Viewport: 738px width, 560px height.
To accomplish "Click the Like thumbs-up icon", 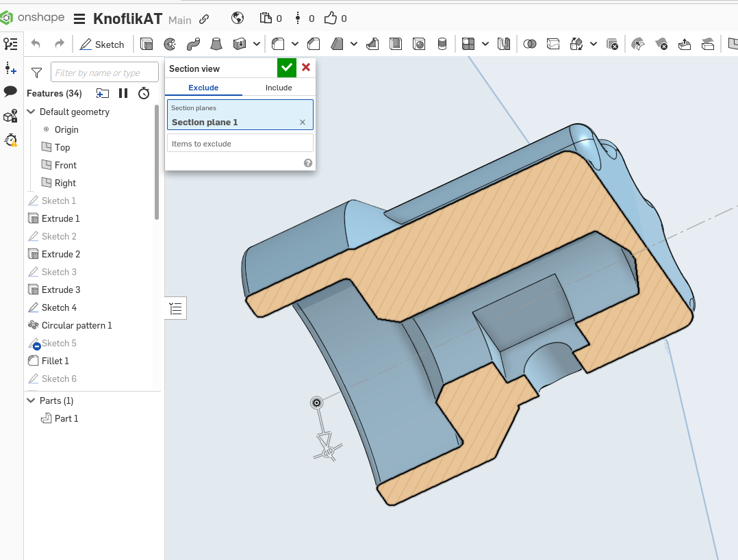I will pyautogui.click(x=331, y=18).
